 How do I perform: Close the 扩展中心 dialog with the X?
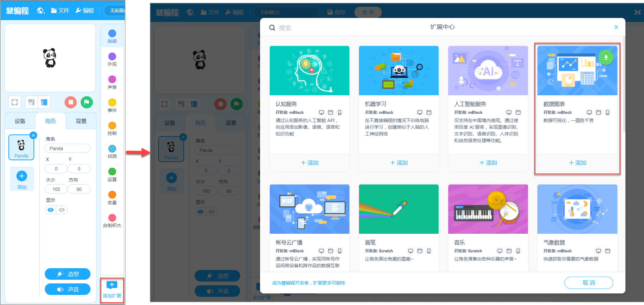pyautogui.click(x=616, y=27)
